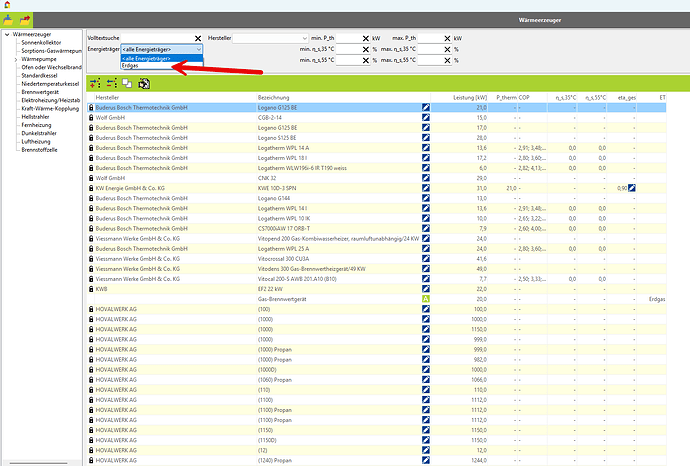This screenshot has height=466, width=690.
Task: Open edit pencil for KWE 10D-3 SPN designation
Action: [426, 188]
